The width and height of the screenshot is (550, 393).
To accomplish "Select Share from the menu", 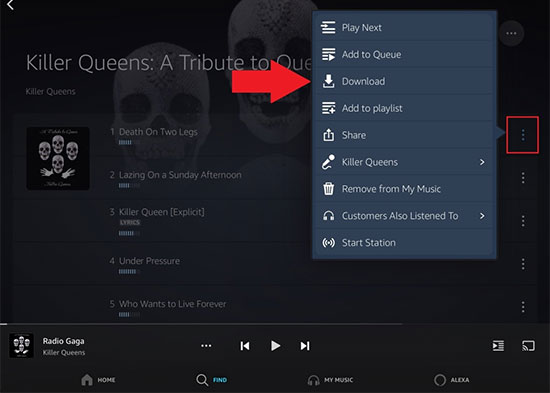I will [404, 135].
